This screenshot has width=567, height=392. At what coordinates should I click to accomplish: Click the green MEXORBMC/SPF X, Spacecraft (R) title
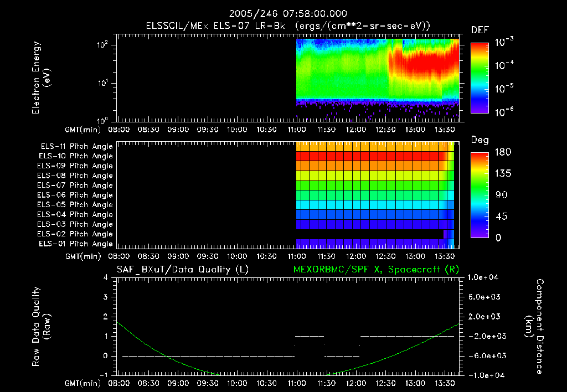point(376,270)
